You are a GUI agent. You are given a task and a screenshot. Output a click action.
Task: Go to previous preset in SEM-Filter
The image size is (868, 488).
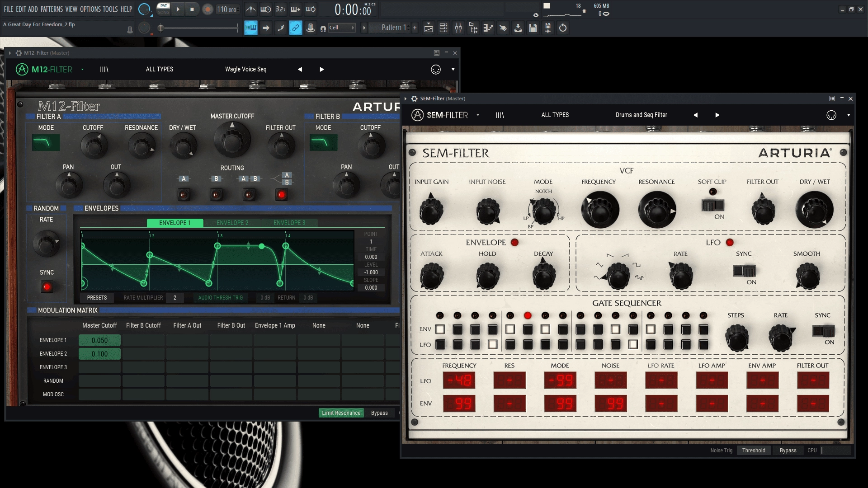(695, 115)
